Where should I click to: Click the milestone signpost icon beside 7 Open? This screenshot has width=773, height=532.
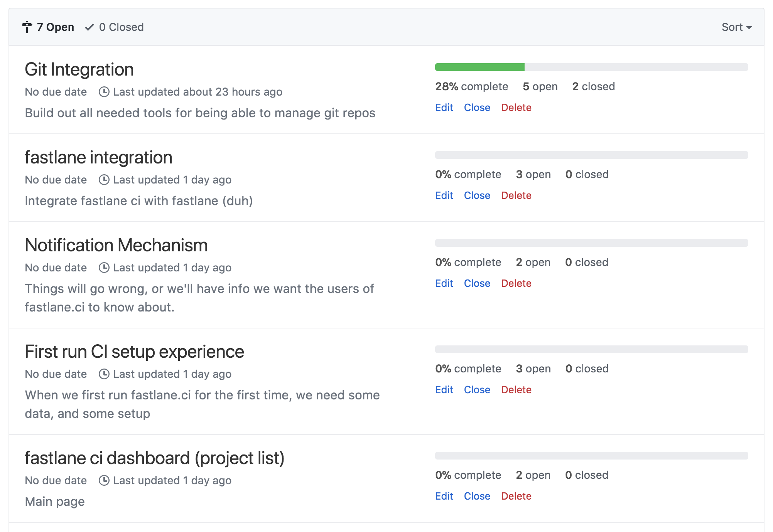click(x=27, y=27)
